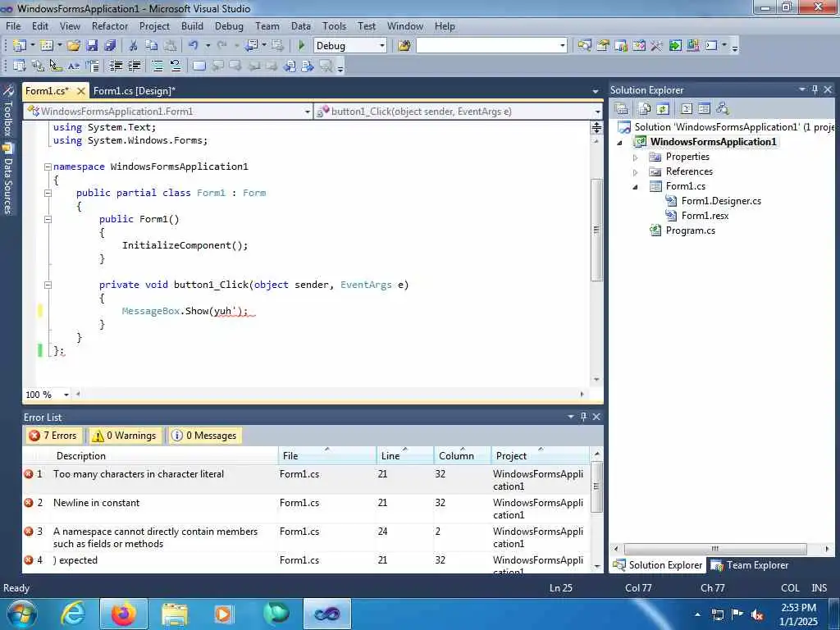Refresh Solution Explorer with the Refresh icon
This screenshot has width=840, height=630.
pyautogui.click(x=663, y=109)
